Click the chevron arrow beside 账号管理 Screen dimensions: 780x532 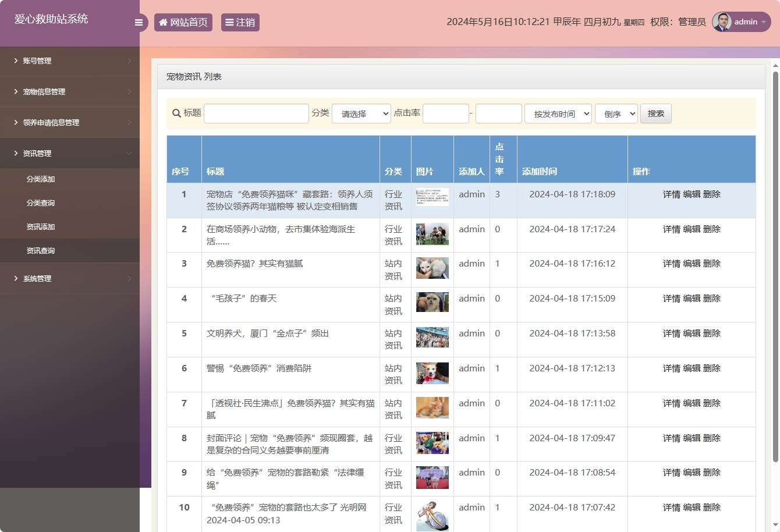click(x=130, y=61)
